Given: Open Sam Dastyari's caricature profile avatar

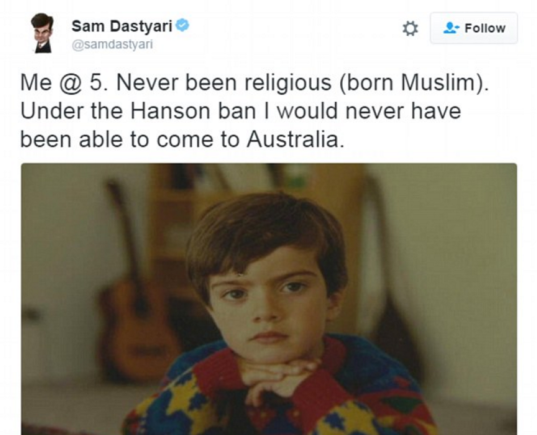Looking at the screenshot, I should [x=42, y=33].
